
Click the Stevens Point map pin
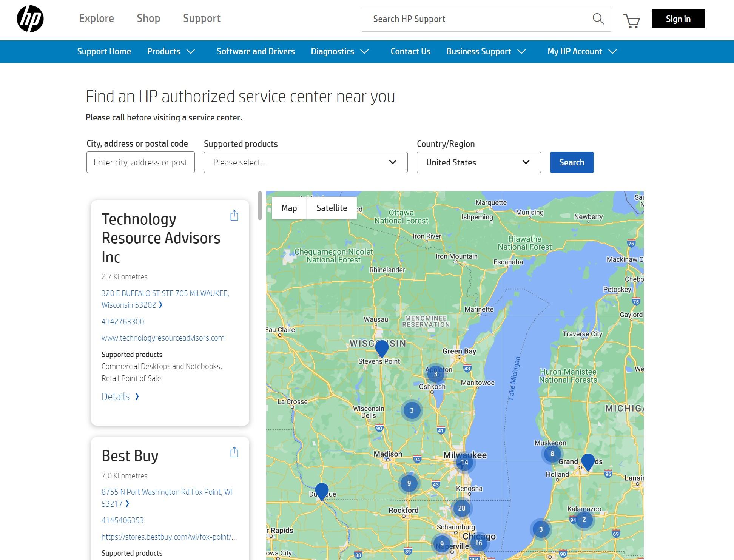(382, 348)
